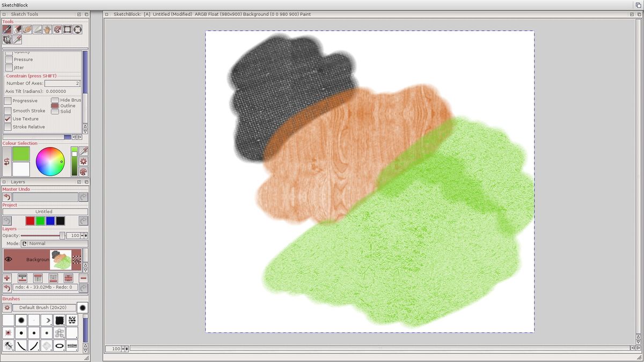644x362 pixels.
Task: Select the ellipse selection tool
Action: [x=78, y=29]
